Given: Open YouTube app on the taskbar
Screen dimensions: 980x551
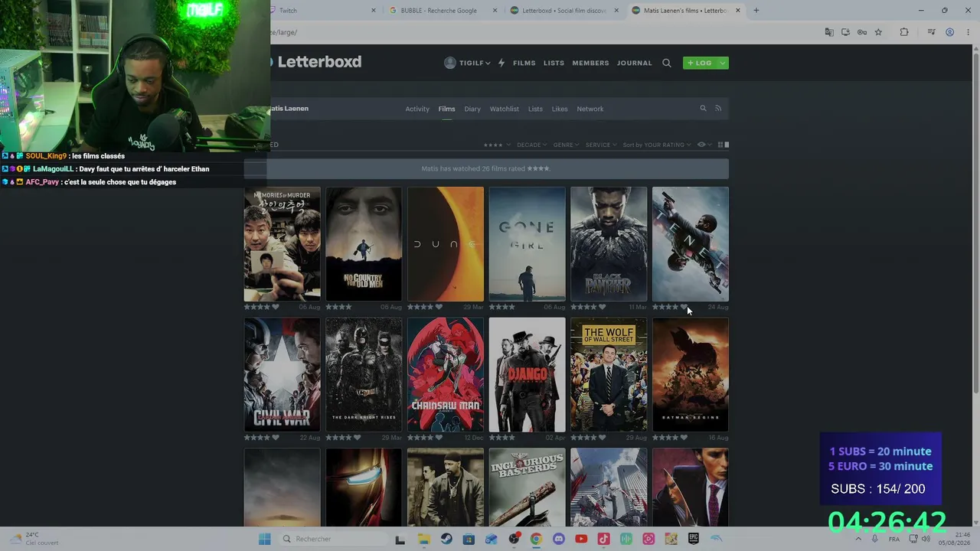Looking at the screenshot, I should [x=581, y=539].
